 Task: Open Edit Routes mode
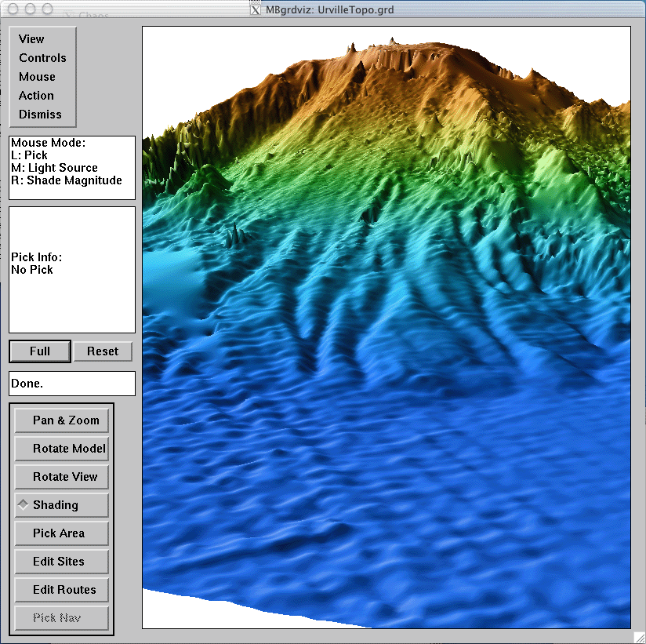click(x=61, y=589)
